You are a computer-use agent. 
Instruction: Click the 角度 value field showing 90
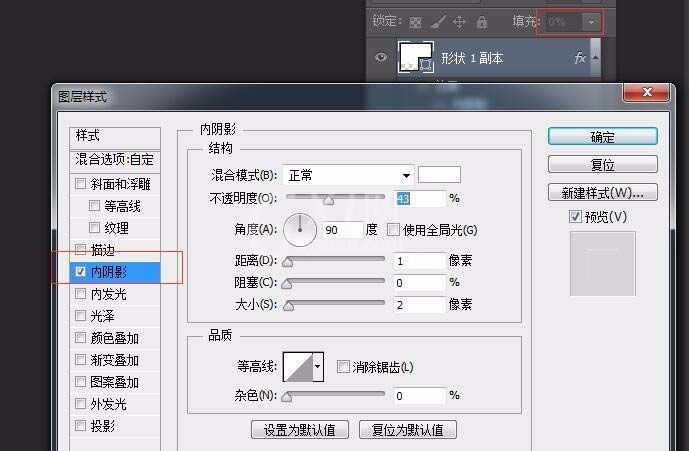(x=343, y=230)
